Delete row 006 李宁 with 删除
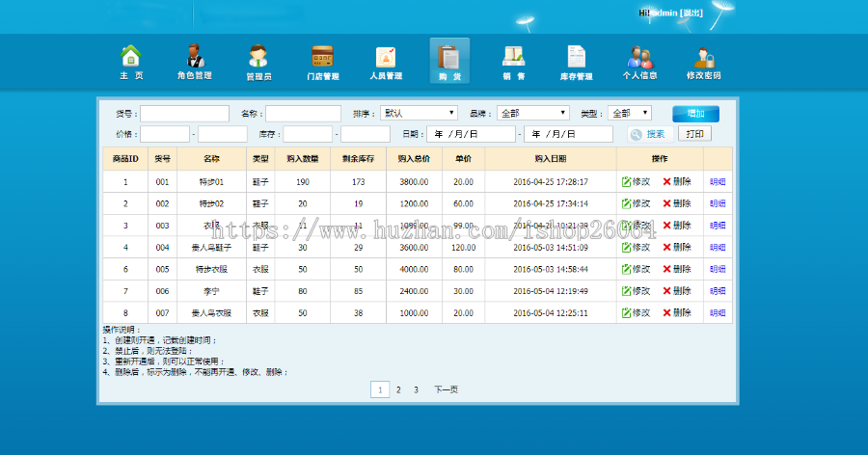The image size is (868, 455). (x=676, y=291)
